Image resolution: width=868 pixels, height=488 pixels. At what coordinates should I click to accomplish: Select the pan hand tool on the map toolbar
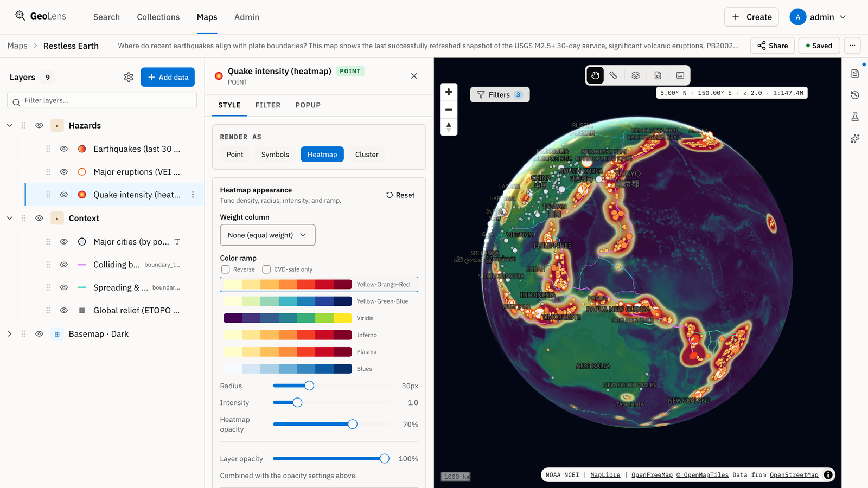tap(595, 75)
